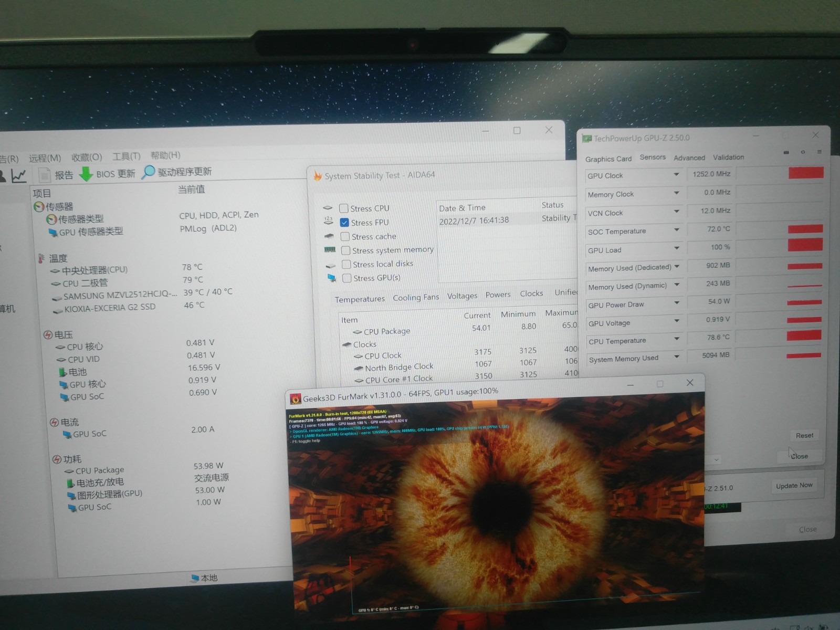Open the GPU Power Draw dropdown
Image resolution: width=840 pixels, height=630 pixels.
click(x=677, y=303)
